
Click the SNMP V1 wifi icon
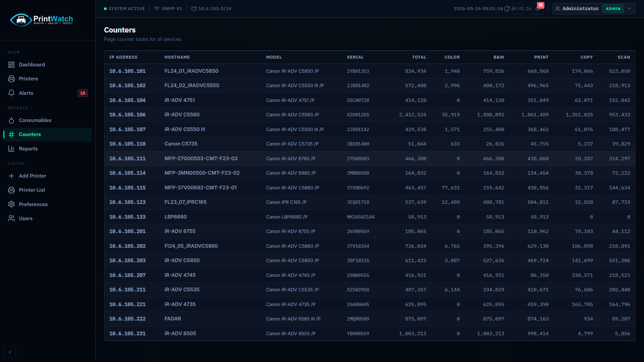coord(157,9)
